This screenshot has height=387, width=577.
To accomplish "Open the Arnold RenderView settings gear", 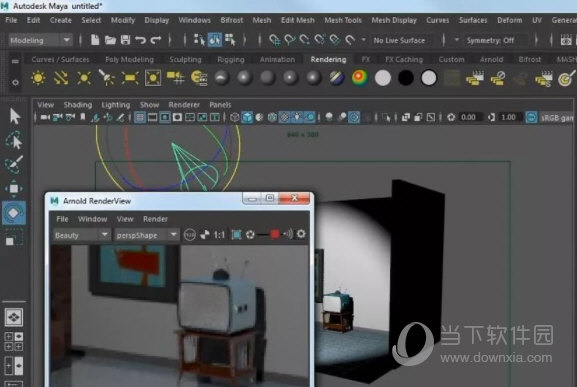I will point(301,234).
